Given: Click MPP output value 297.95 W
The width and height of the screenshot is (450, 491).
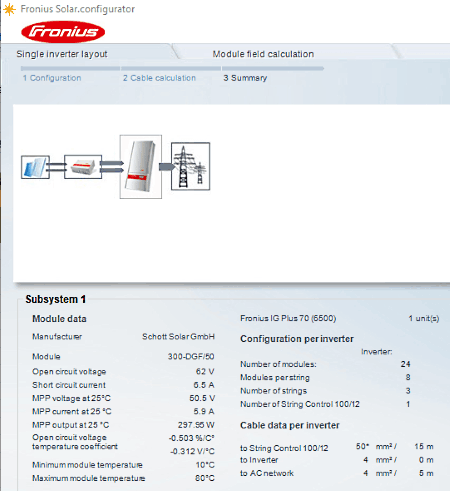Looking at the screenshot, I should click(196, 425).
